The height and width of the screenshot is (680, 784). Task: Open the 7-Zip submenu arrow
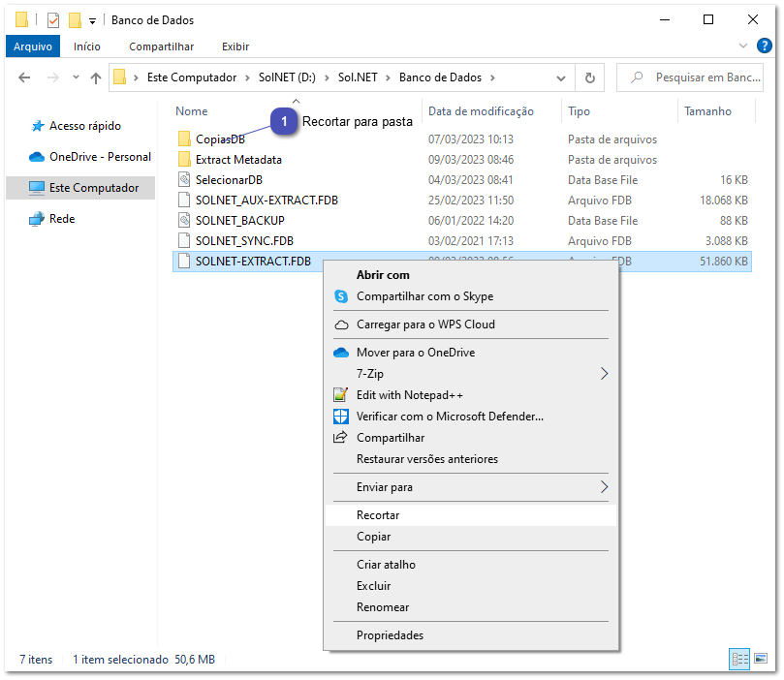(x=605, y=373)
